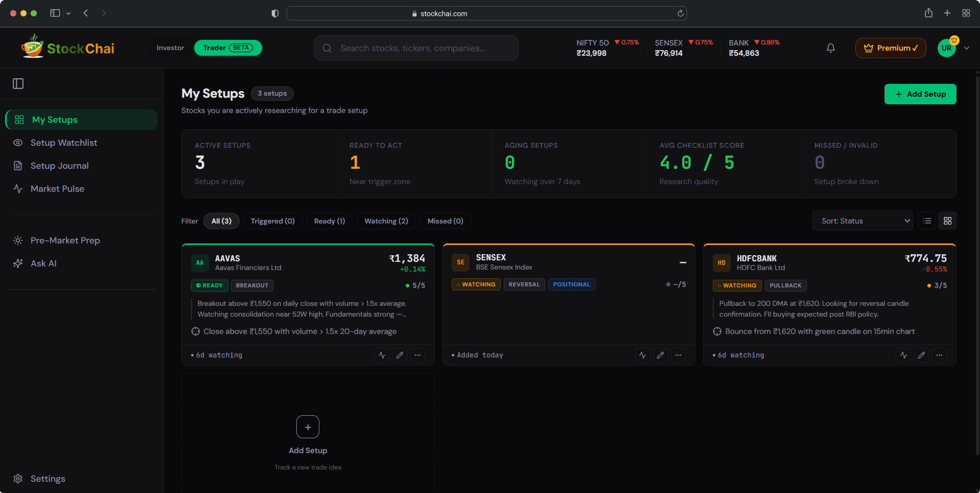Viewport: 980px width, 493px height.
Task: Open the privacy shield icon
Action: click(275, 13)
